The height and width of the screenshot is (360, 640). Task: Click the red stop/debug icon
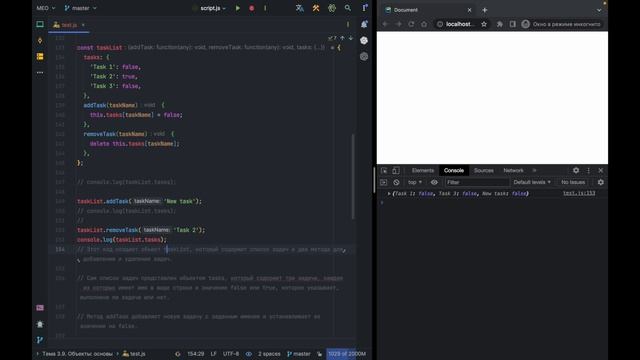pos(252,8)
